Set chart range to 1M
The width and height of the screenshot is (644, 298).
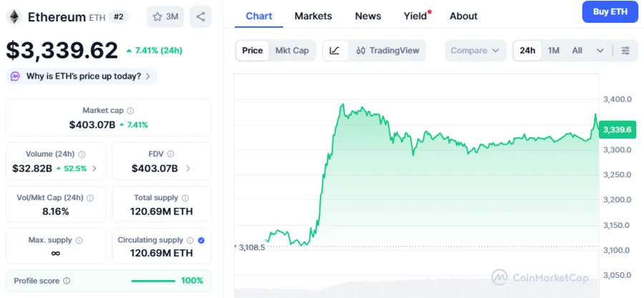pos(554,51)
